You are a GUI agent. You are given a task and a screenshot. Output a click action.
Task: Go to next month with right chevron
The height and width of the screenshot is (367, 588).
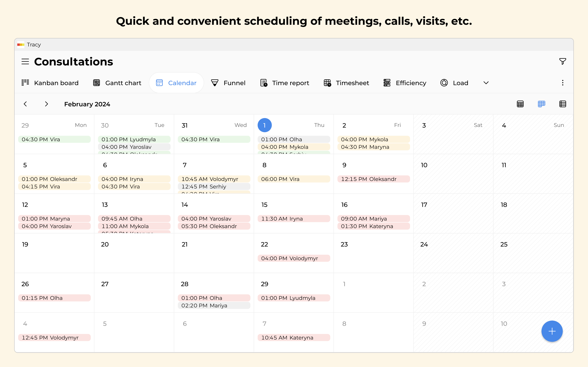coord(46,104)
